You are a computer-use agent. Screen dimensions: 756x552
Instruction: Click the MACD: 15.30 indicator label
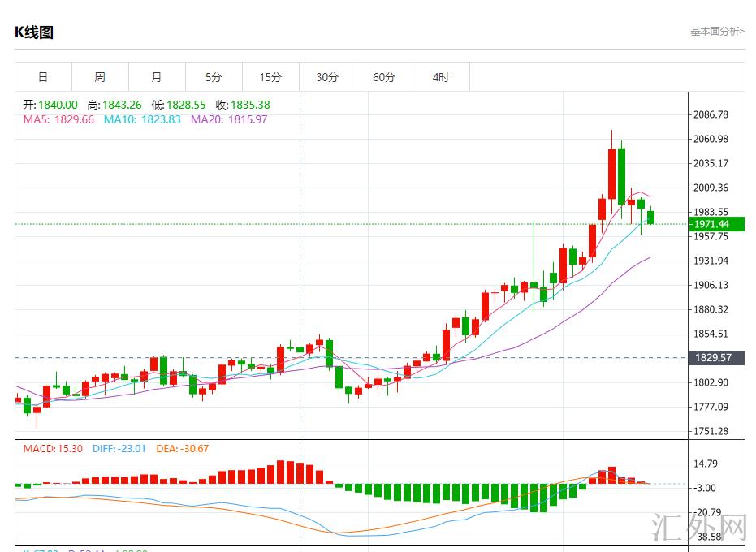point(53,448)
